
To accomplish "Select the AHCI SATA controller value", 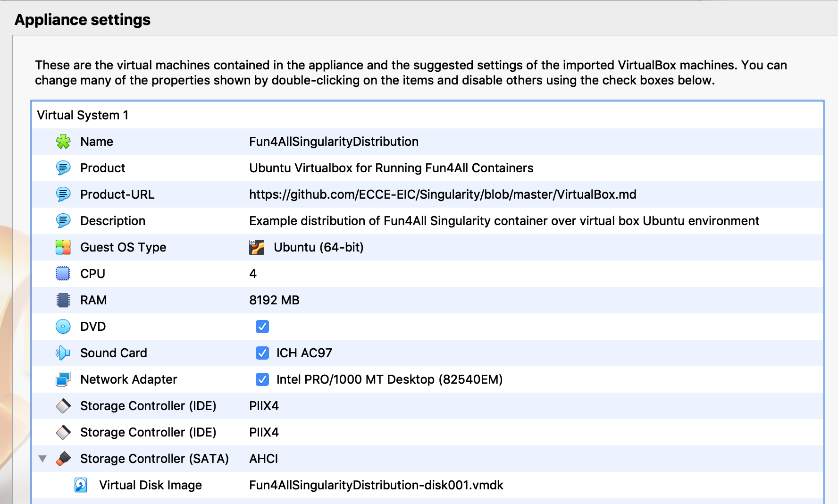I will (x=263, y=459).
